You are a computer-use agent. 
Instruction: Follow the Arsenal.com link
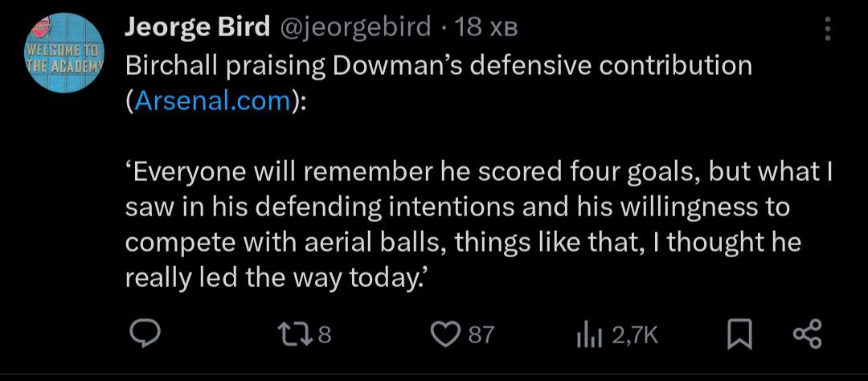(x=213, y=102)
